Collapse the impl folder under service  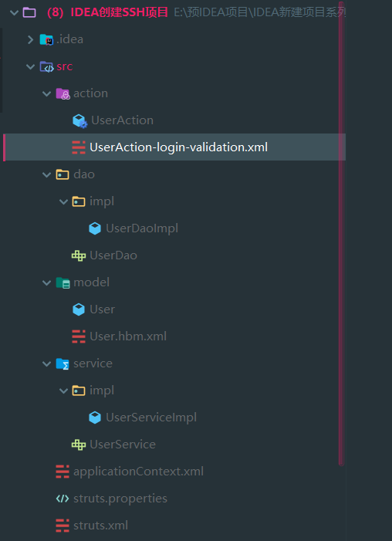click(x=63, y=391)
